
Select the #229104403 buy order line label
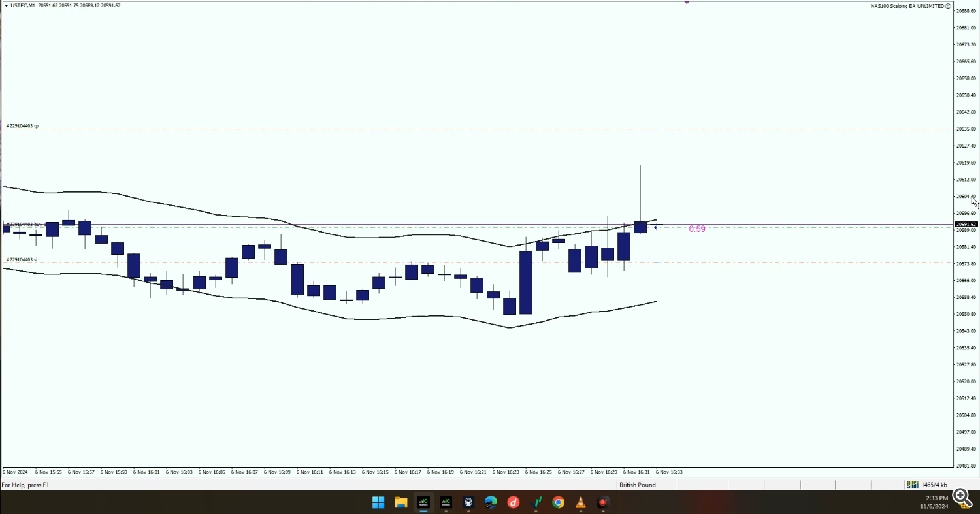[24, 225]
